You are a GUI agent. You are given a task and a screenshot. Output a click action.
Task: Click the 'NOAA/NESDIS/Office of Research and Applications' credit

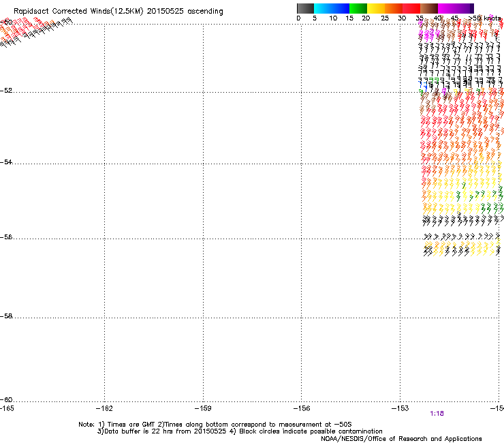point(401,439)
